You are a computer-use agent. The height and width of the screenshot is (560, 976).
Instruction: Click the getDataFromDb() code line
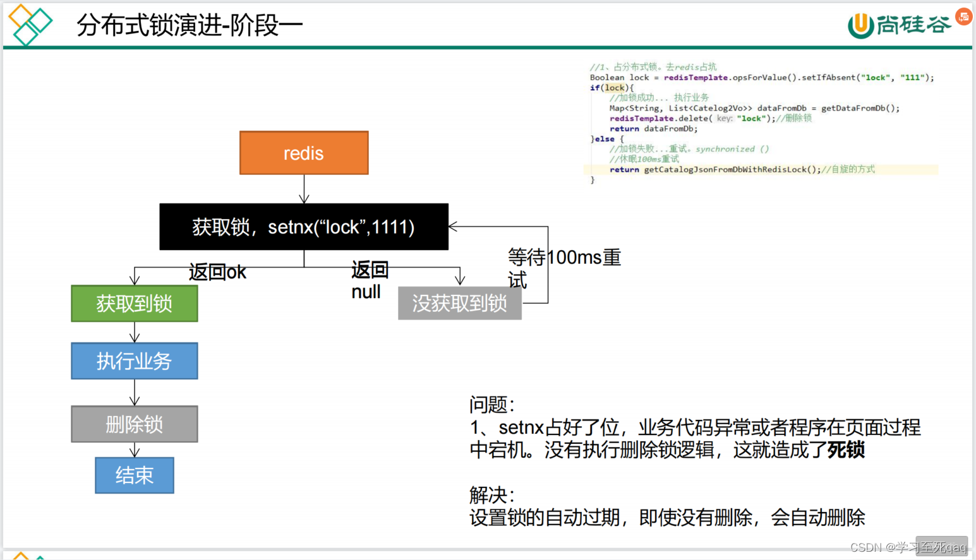[x=754, y=108]
